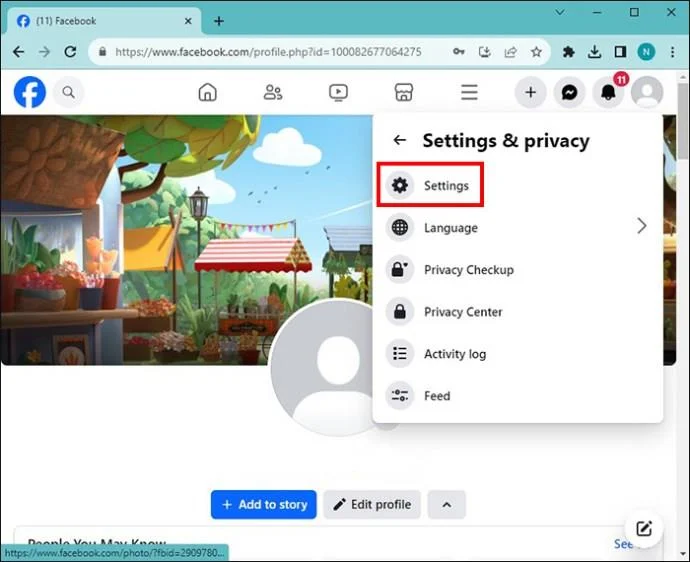
Task: Select Privacy Checkup
Action: tap(517, 269)
